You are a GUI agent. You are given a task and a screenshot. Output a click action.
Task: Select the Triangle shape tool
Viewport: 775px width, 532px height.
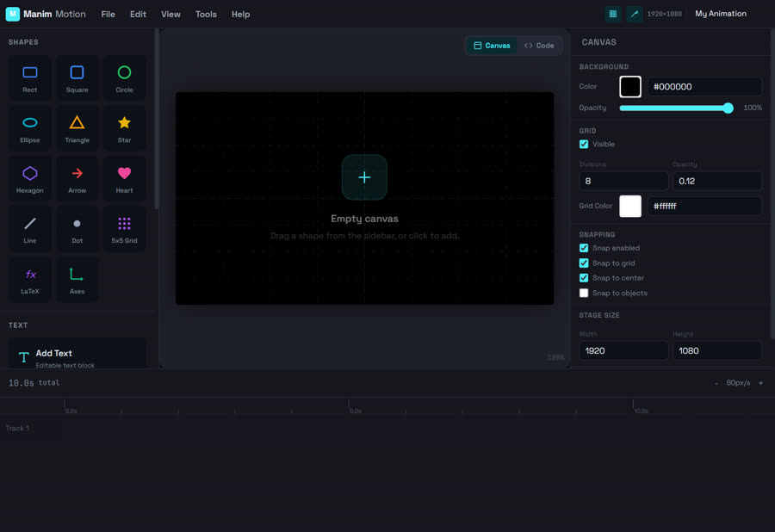(77, 128)
